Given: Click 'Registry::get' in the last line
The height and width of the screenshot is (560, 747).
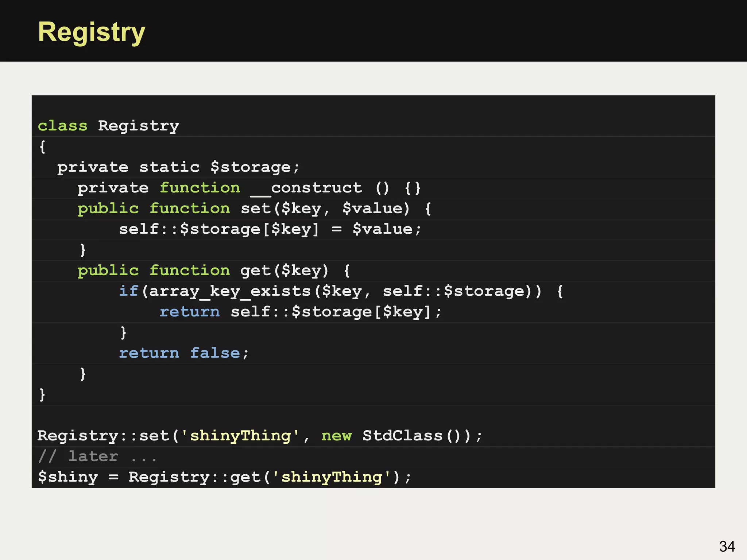Looking at the screenshot, I should click(194, 477).
